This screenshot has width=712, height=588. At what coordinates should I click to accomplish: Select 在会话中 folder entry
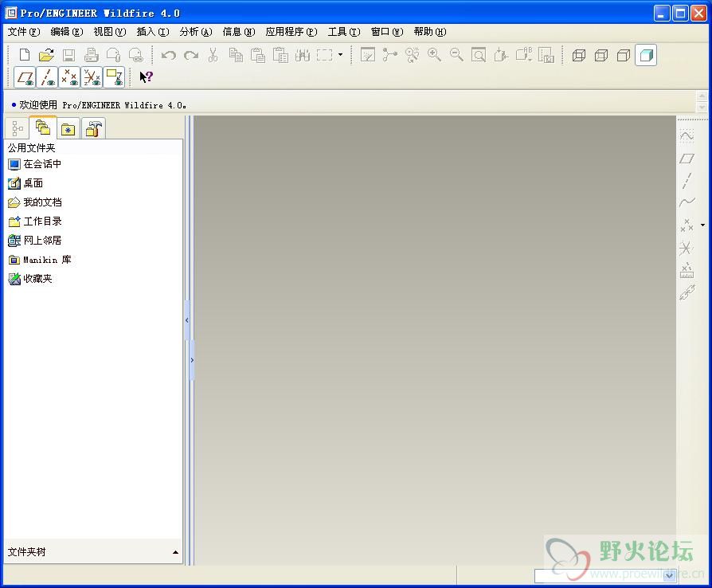click(34, 164)
